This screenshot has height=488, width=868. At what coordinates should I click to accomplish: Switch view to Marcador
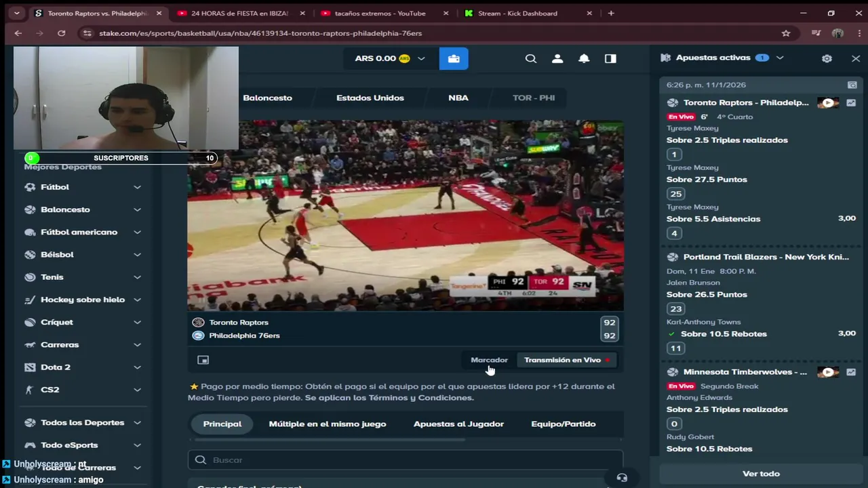click(x=489, y=360)
